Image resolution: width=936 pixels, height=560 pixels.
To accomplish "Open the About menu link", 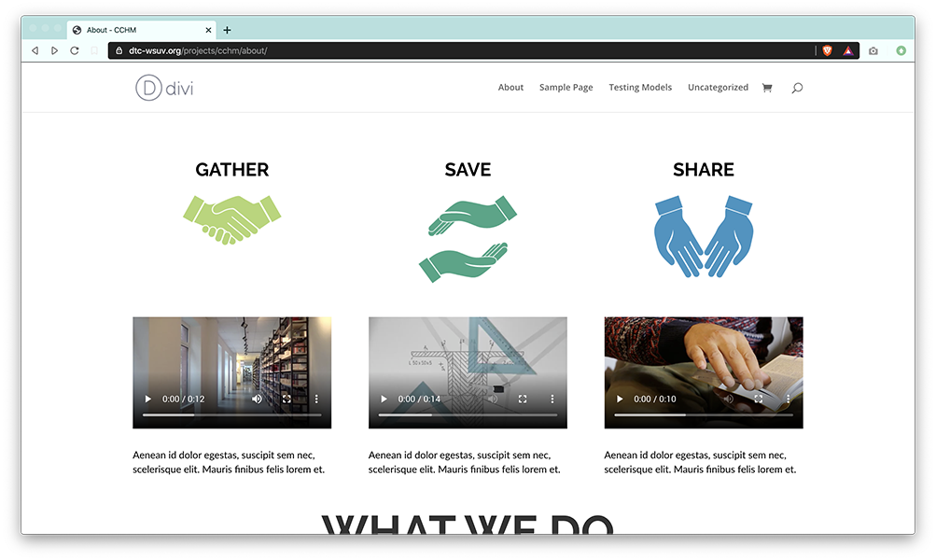I will click(511, 87).
